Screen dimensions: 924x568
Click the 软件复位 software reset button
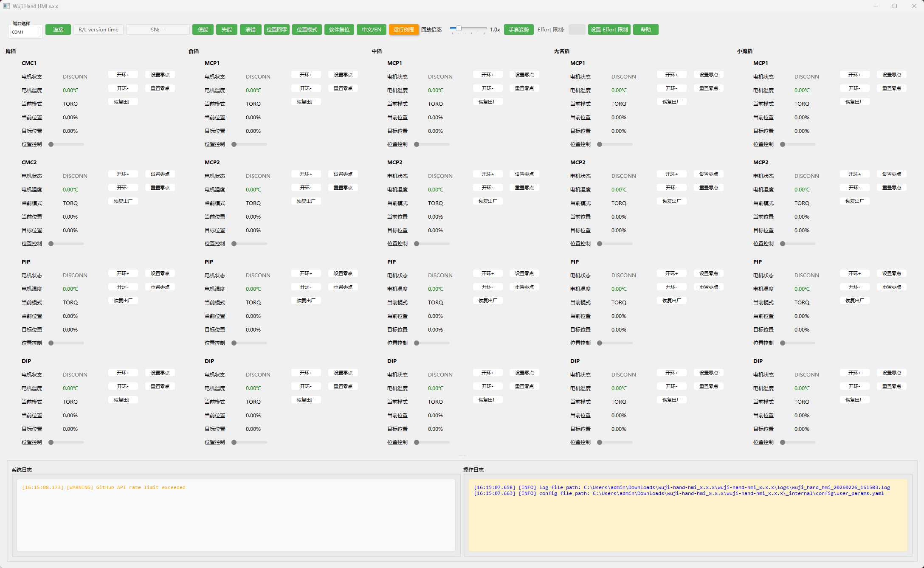[x=339, y=30]
